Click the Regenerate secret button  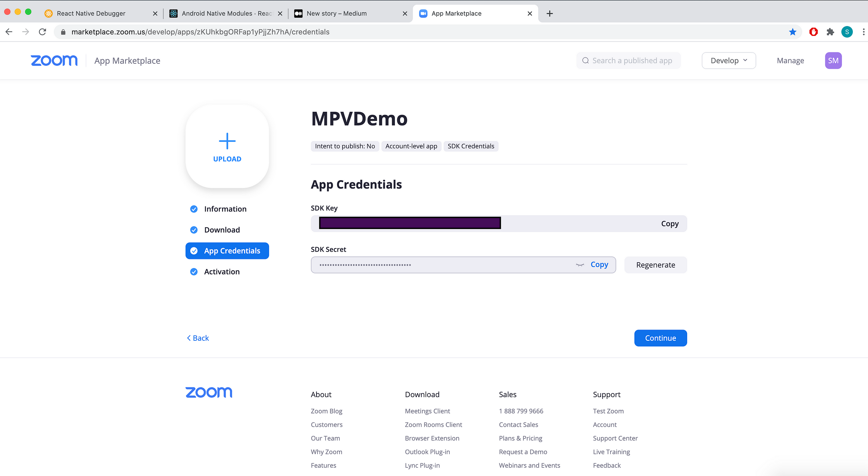[655, 265]
